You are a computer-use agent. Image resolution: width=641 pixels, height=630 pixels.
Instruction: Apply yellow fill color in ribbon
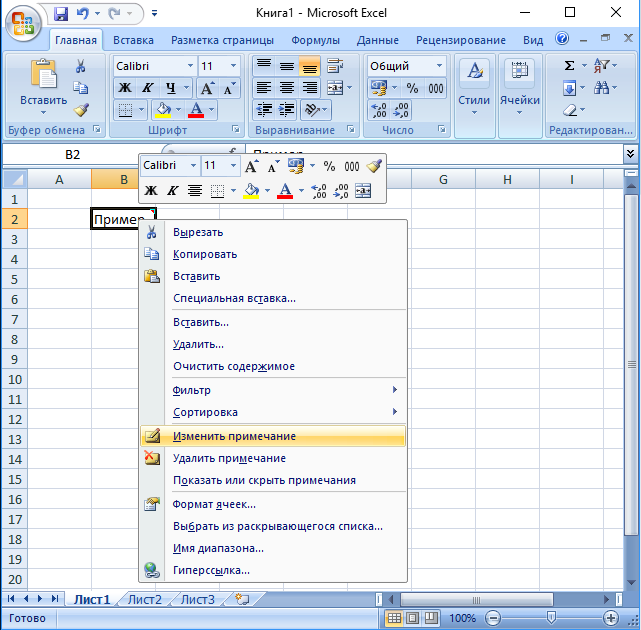pos(163,110)
